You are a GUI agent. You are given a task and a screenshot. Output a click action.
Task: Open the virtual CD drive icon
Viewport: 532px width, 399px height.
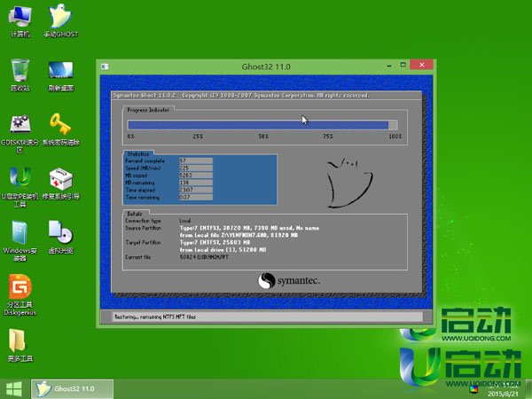(60, 238)
